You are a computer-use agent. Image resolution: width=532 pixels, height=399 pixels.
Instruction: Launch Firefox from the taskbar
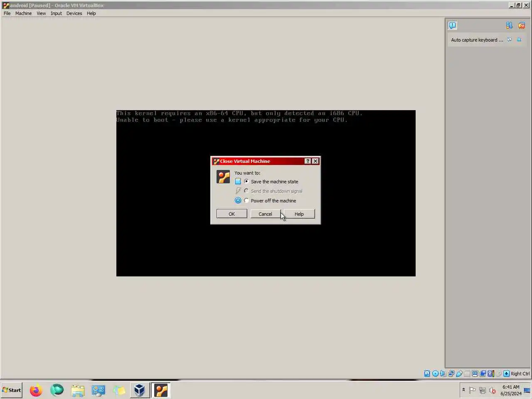pyautogui.click(x=36, y=390)
